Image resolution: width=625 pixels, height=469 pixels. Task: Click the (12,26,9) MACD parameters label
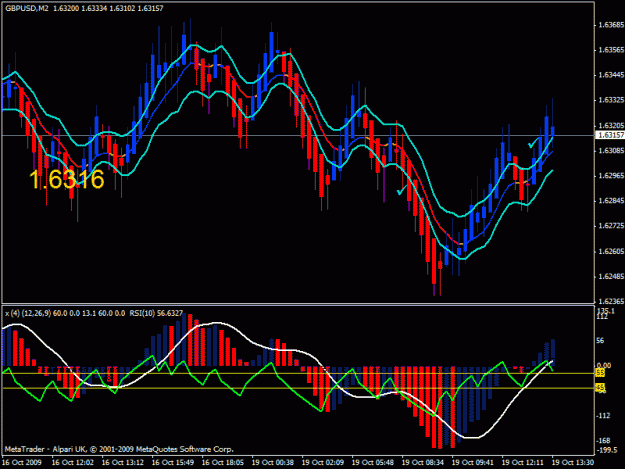[35, 314]
